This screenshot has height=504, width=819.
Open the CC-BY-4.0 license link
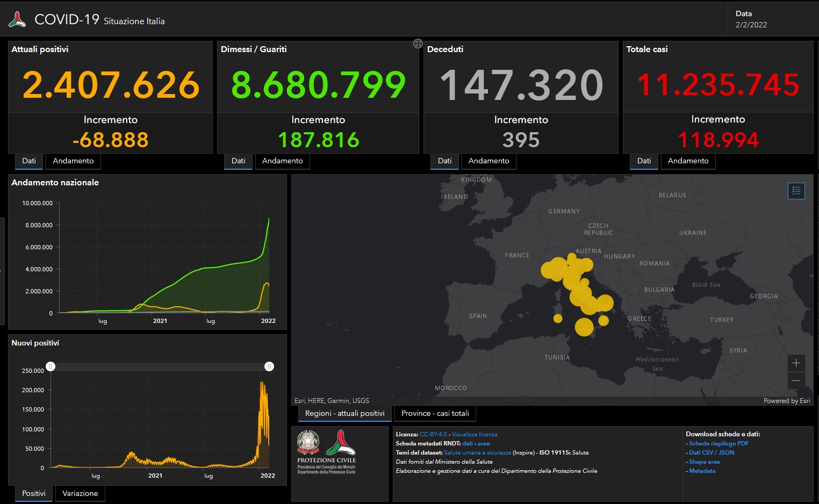coord(433,434)
